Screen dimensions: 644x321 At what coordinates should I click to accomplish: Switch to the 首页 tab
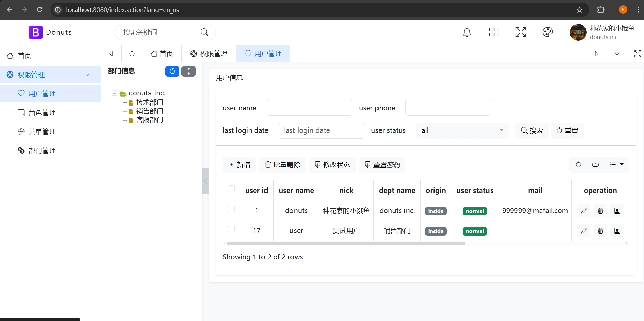pyautogui.click(x=162, y=54)
